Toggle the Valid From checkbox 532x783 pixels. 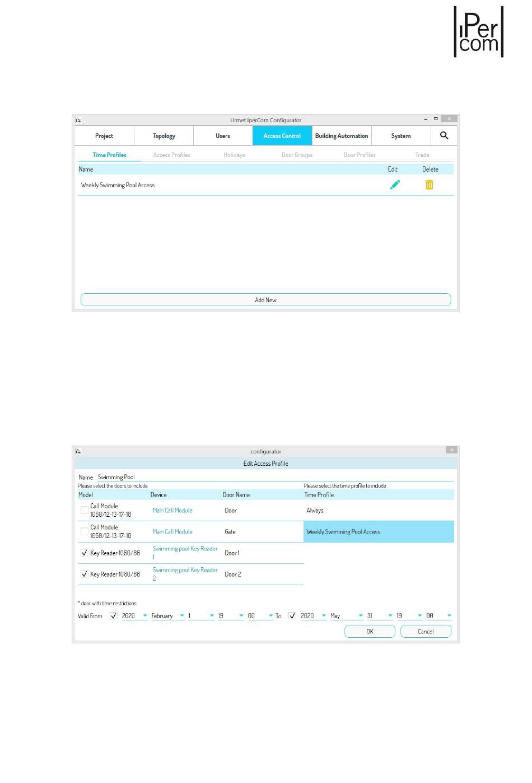pyautogui.click(x=114, y=615)
